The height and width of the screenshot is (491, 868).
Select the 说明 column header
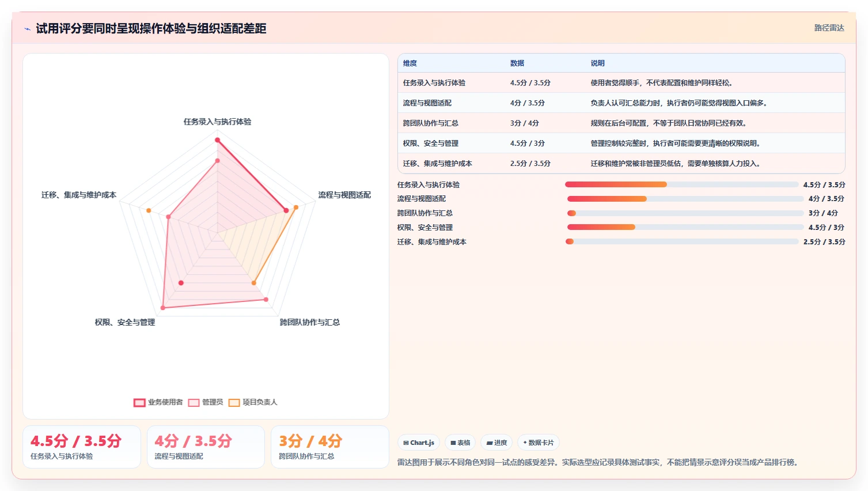pos(598,63)
